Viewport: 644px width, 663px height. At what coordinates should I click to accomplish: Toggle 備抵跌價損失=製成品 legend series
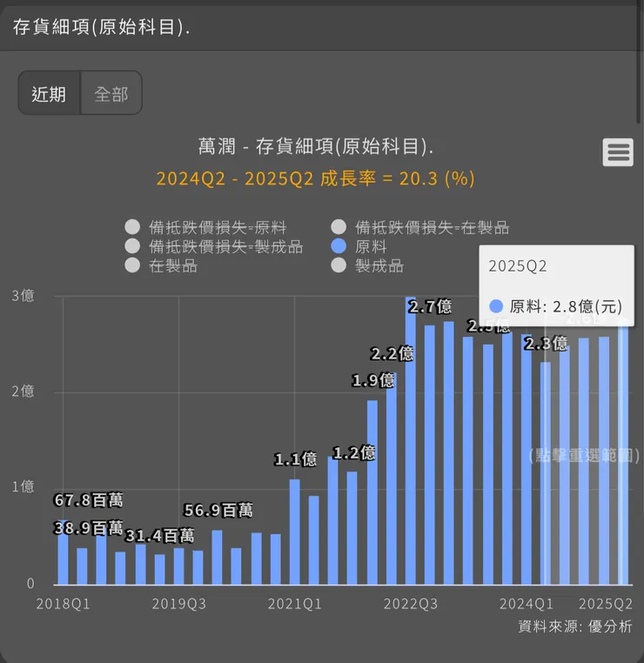click(214, 247)
